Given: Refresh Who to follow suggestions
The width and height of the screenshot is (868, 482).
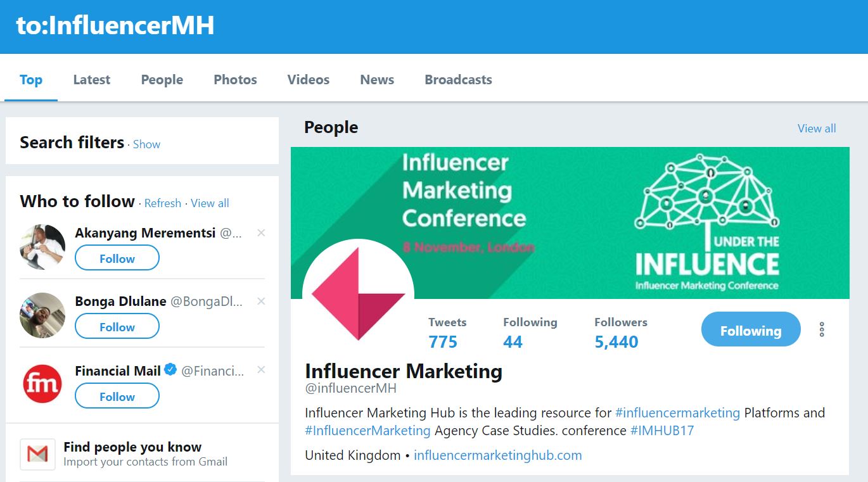Looking at the screenshot, I should point(163,203).
